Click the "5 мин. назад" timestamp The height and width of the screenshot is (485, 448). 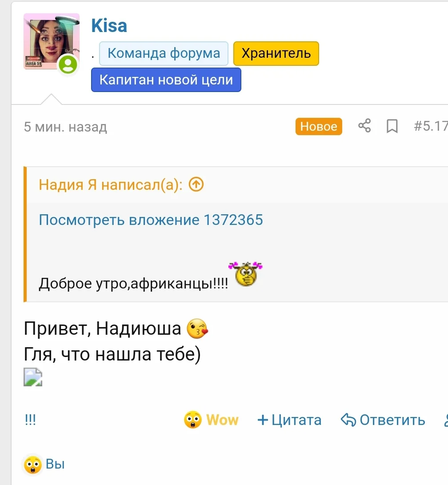[x=65, y=127]
